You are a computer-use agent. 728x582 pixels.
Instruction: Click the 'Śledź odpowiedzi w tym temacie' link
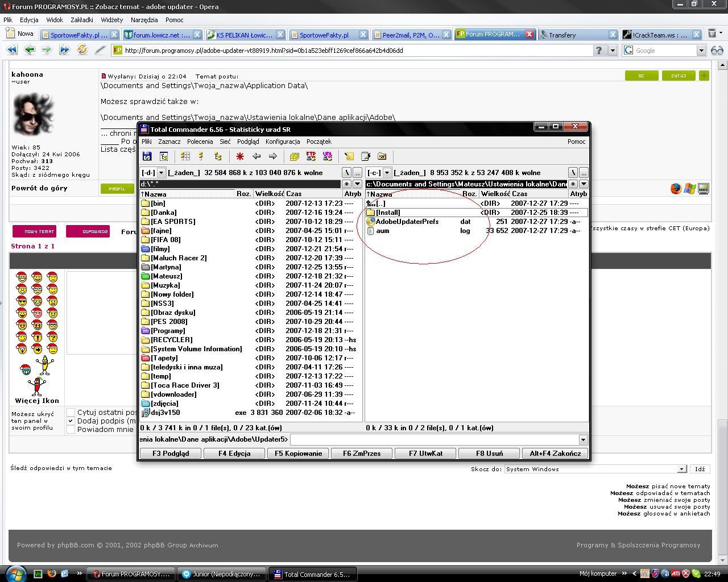pos(61,468)
